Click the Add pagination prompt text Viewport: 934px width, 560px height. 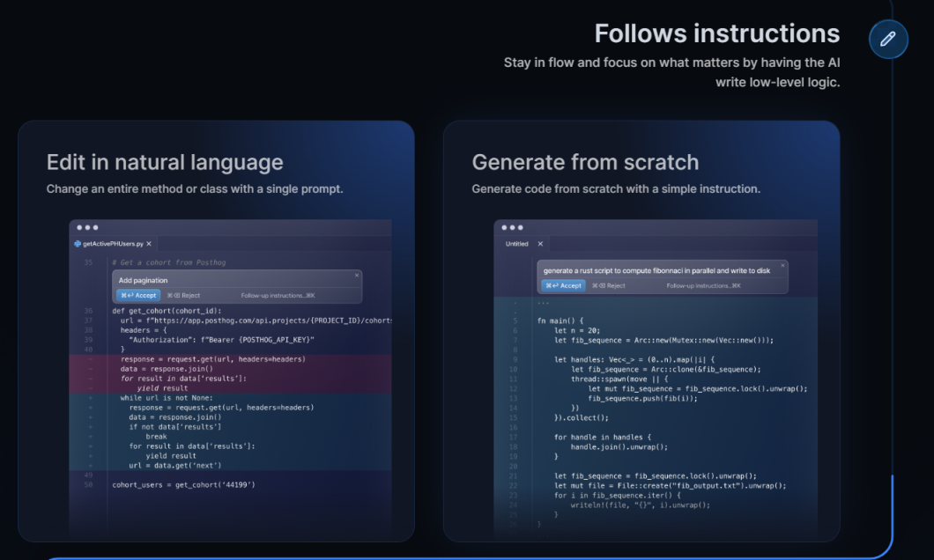coord(143,281)
